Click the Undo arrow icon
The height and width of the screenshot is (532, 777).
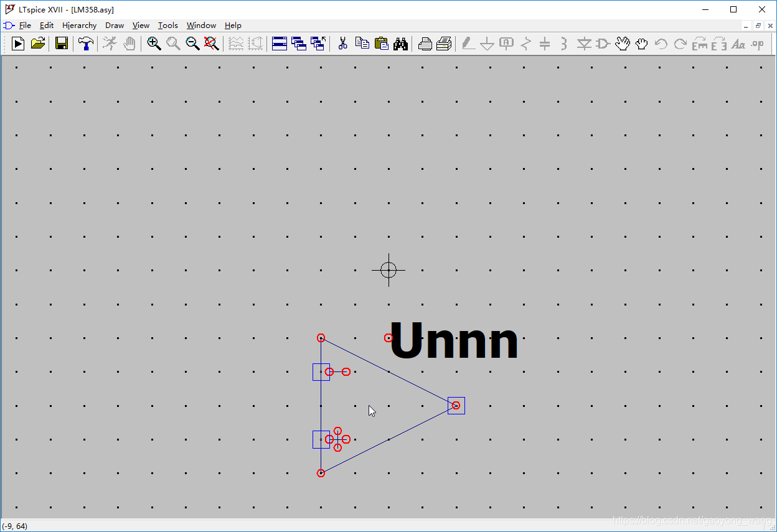pyautogui.click(x=661, y=44)
